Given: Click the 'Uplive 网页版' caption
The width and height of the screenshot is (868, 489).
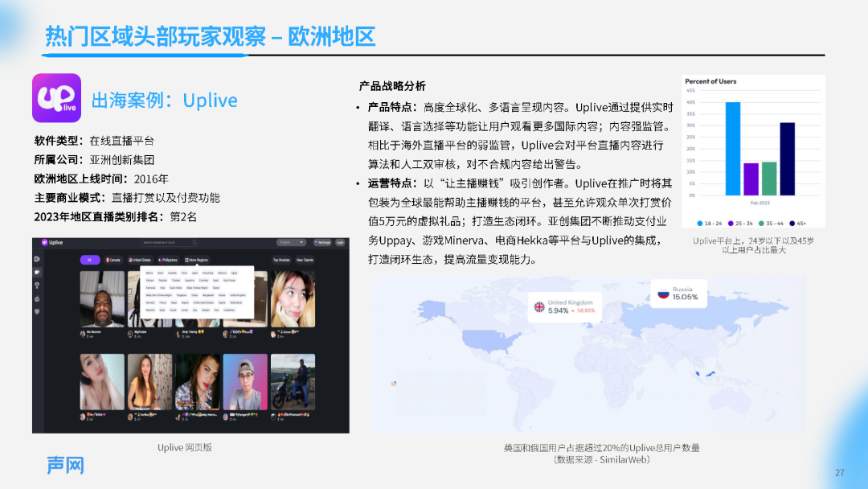Looking at the screenshot, I should pos(185,447).
